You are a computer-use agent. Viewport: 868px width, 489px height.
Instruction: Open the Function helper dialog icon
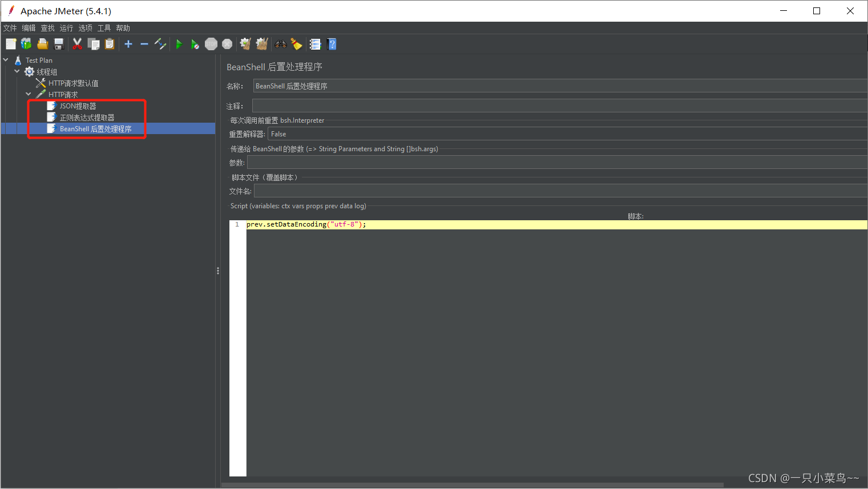[x=315, y=44]
